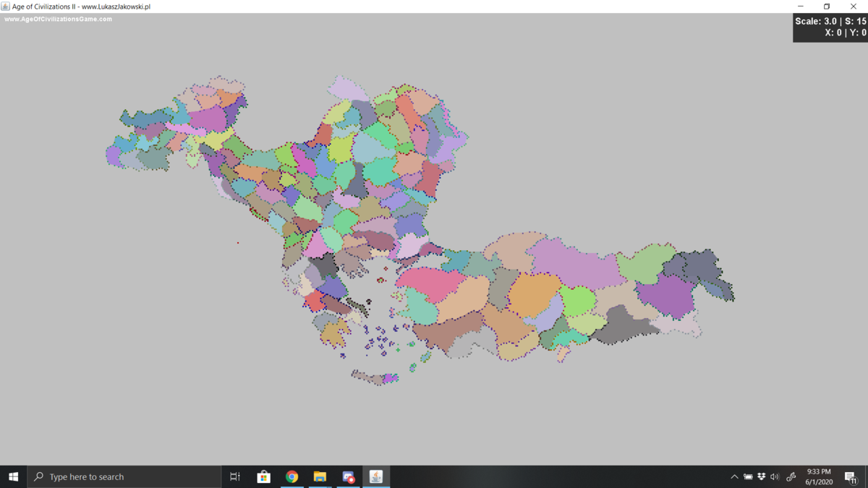The height and width of the screenshot is (488, 868).
Task: Open the Windows Start menu
Action: (13, 476)
